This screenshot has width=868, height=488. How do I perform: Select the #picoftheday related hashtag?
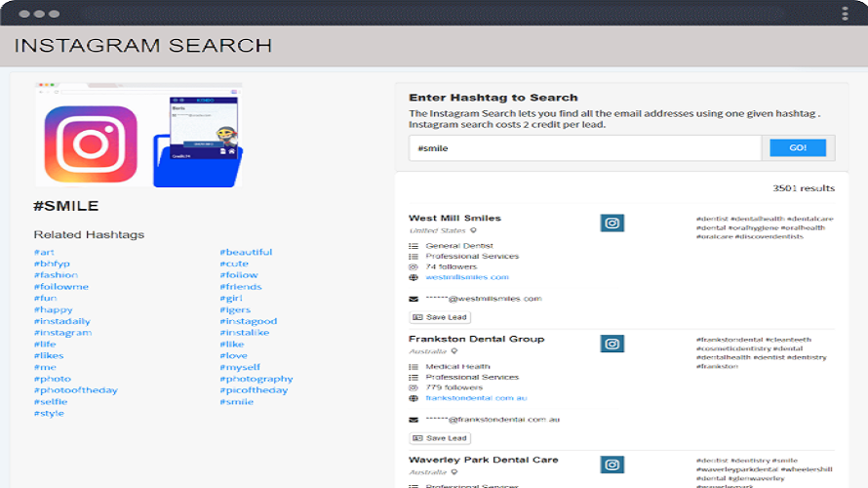(x=254, y=390)
